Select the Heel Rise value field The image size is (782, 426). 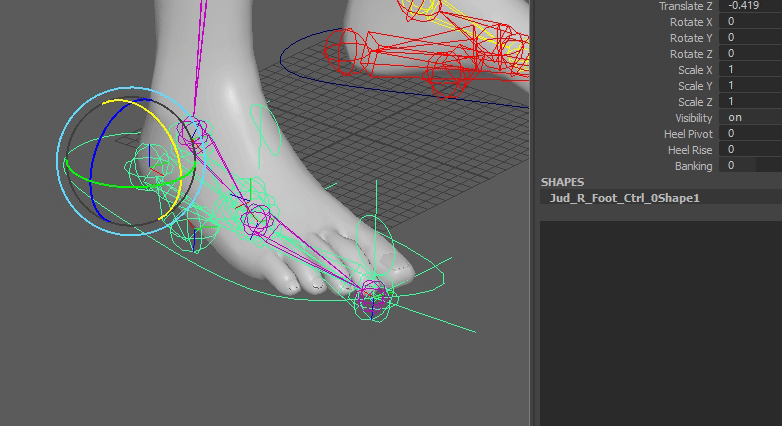point(750,149)
